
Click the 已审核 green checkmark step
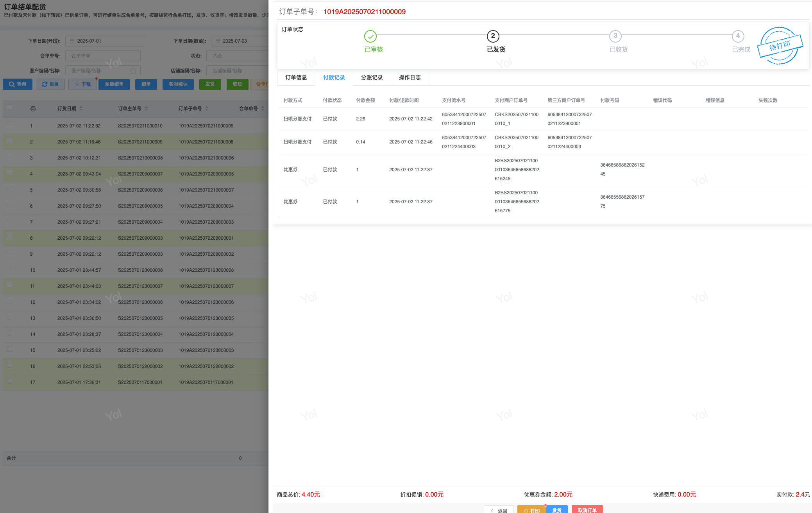coord(370,36)
